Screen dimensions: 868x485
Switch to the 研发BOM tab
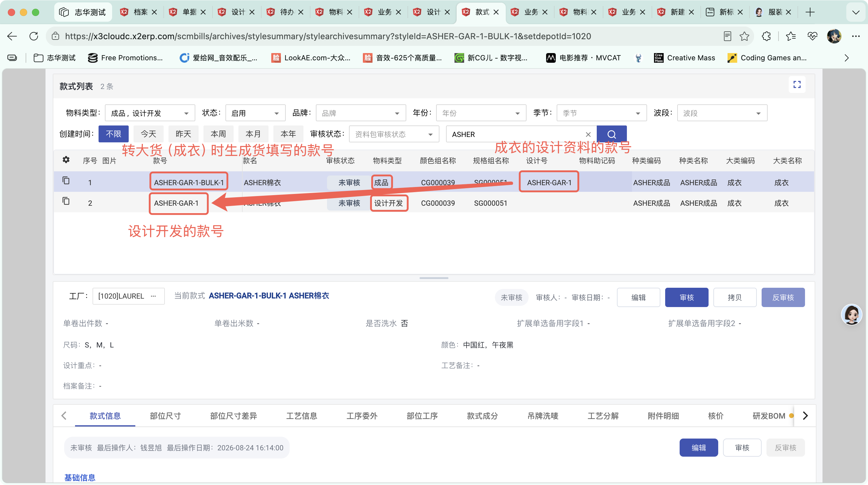769,416
